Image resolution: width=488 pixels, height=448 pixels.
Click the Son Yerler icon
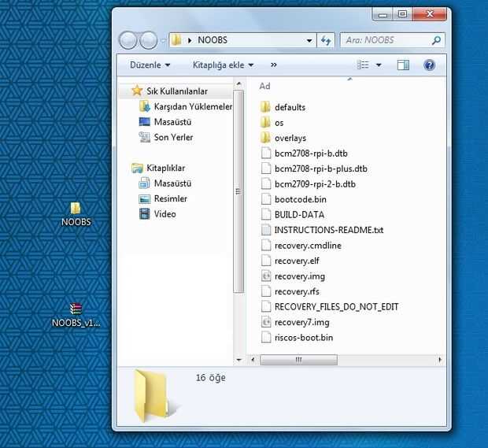tap(144, 137)
